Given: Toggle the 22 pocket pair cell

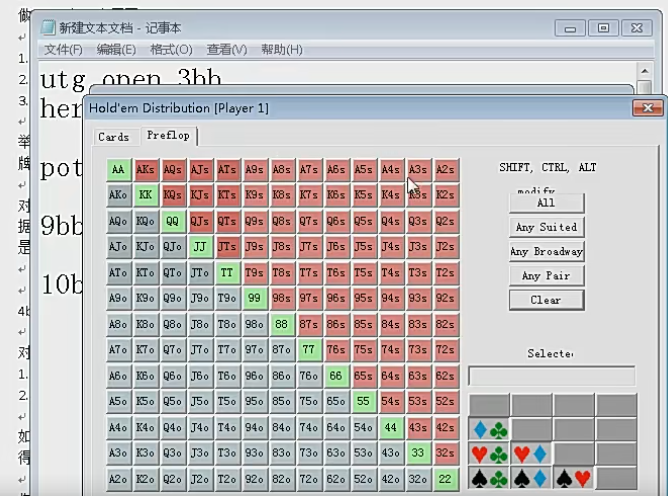Looking at the screenshot, I should tap(447, 478).
